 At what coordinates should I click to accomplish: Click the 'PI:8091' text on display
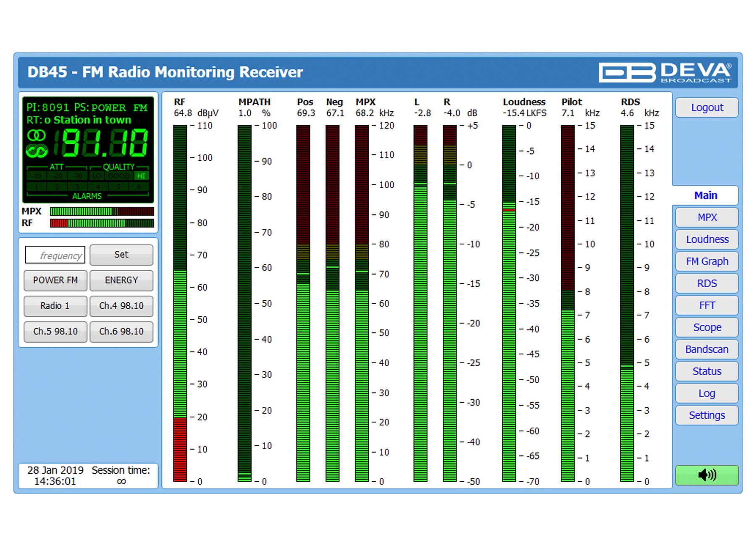coord(47,108)
